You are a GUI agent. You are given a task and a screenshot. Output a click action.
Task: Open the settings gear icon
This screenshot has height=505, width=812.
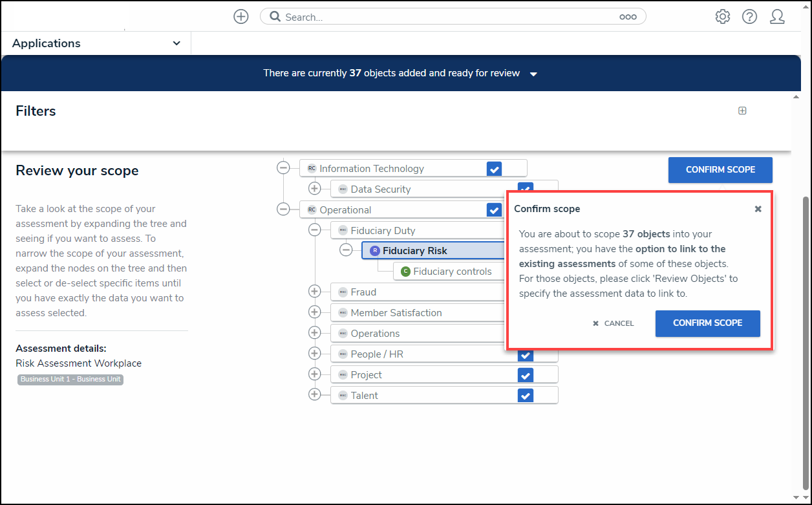click(722, 17)
